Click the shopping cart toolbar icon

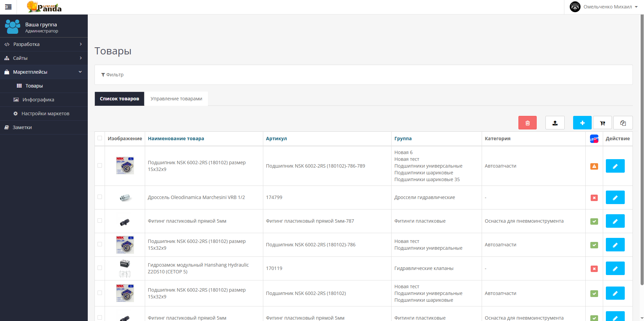[602, 123]
